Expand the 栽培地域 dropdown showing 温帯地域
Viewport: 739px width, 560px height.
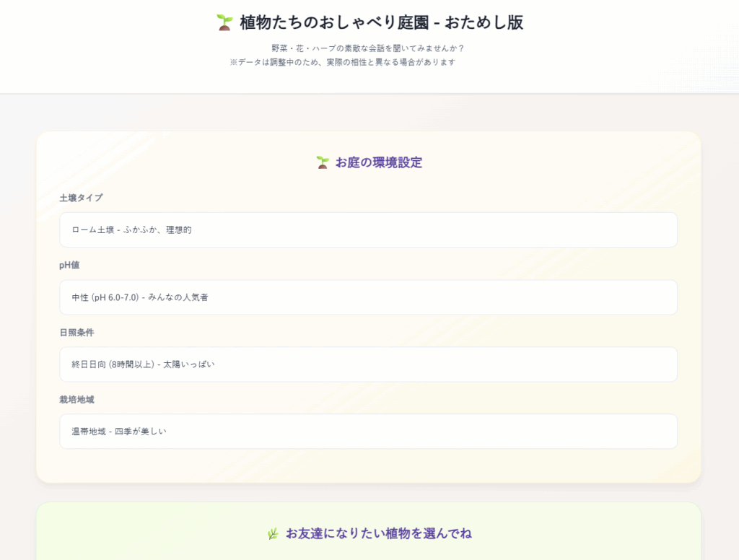(368, 432)
